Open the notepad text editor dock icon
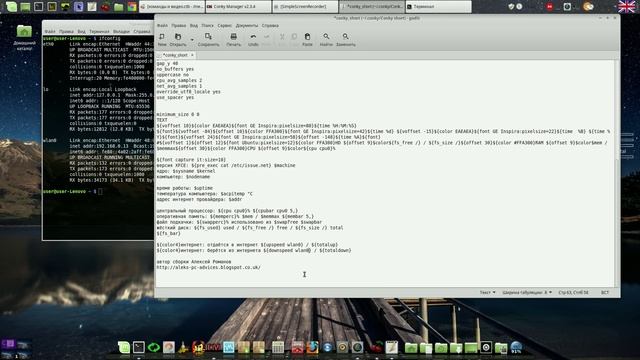This screenshot has width=640, height=360. point(391,347)
